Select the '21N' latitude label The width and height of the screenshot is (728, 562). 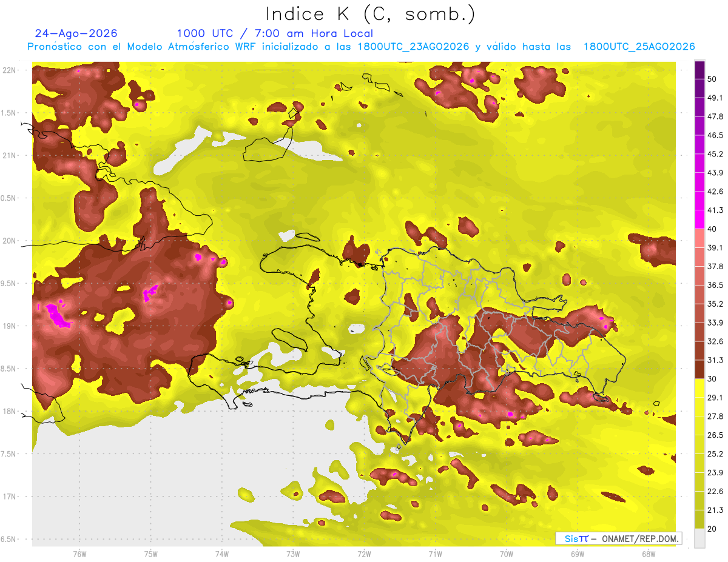click(x=10, y=155)
